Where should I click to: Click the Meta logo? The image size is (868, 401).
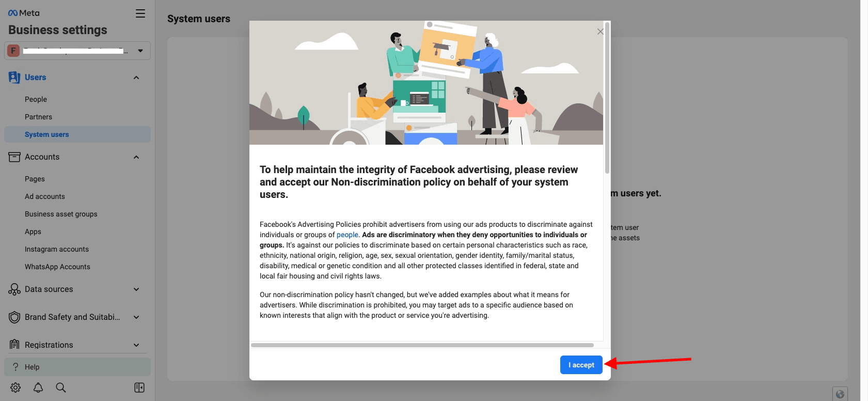coord(24,13)
